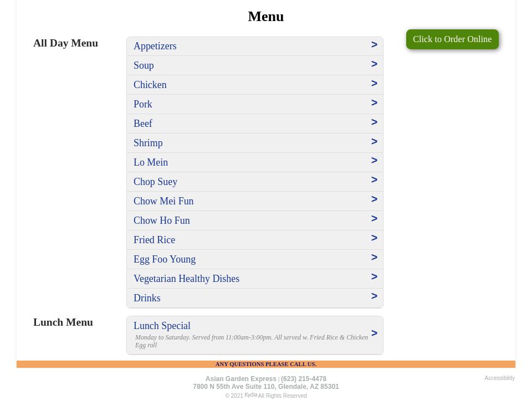
Task: Click the chevron icon beside Lo Mein
Action: click(374, 161)
